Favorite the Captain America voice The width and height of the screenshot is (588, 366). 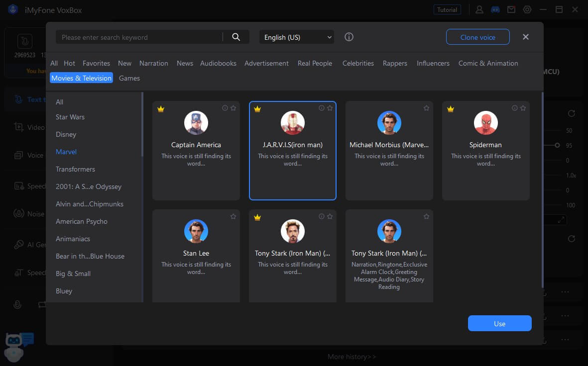[x=233, y=108]
